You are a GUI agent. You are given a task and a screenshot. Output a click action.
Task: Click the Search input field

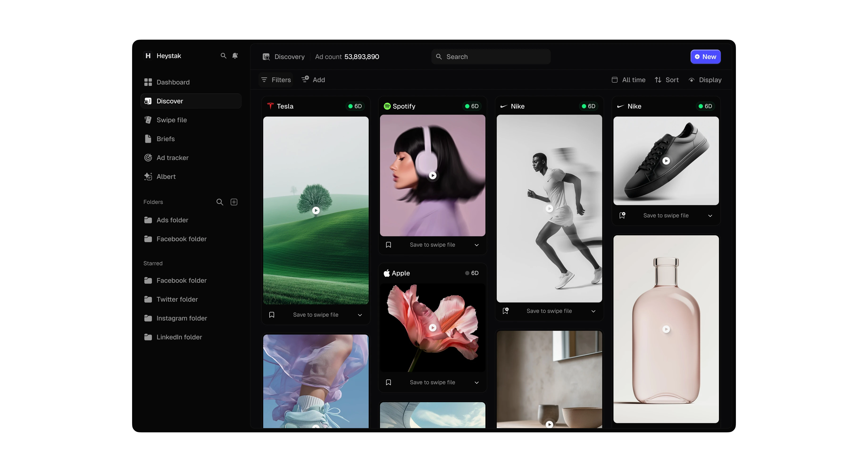(x=491, y=57)
